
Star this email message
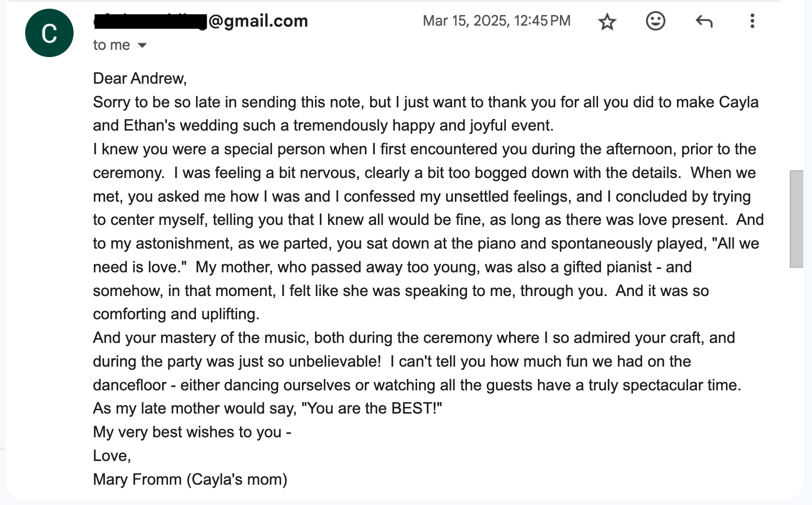click(607, 22)
